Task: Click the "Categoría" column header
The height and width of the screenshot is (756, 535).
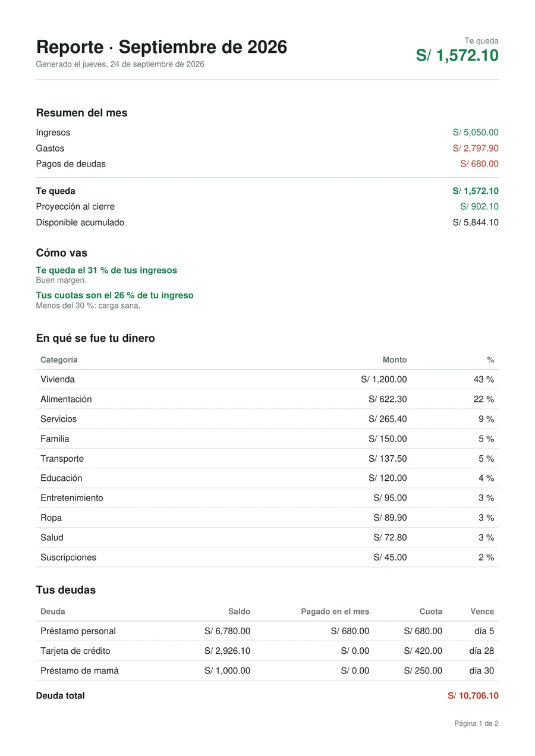Action: click(59, 360)
